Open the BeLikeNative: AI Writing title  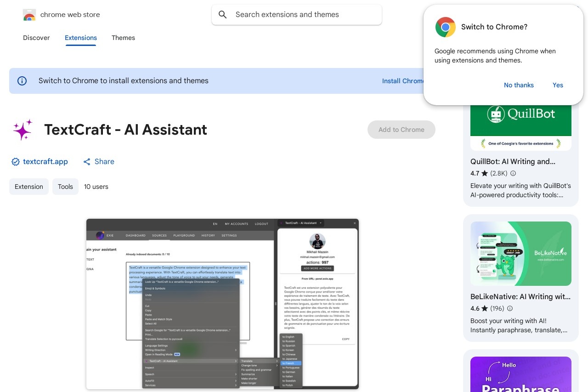click(x=520, y=296)
